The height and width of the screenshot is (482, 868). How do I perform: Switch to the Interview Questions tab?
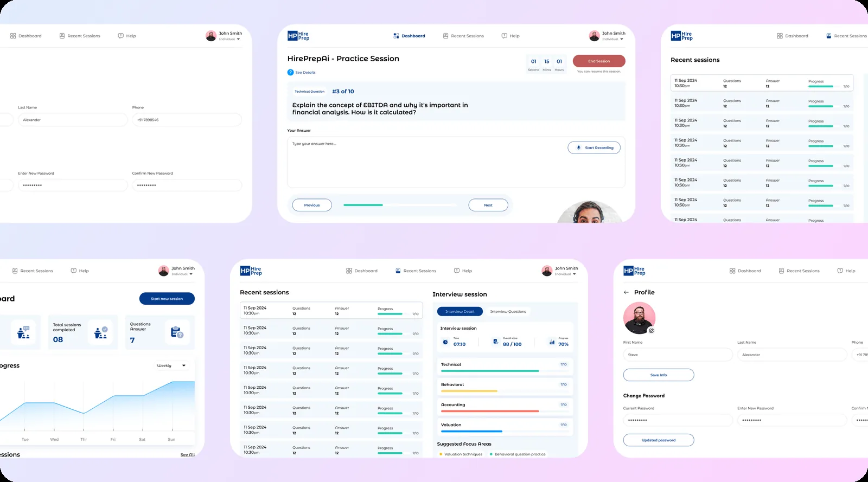point(508,312)
